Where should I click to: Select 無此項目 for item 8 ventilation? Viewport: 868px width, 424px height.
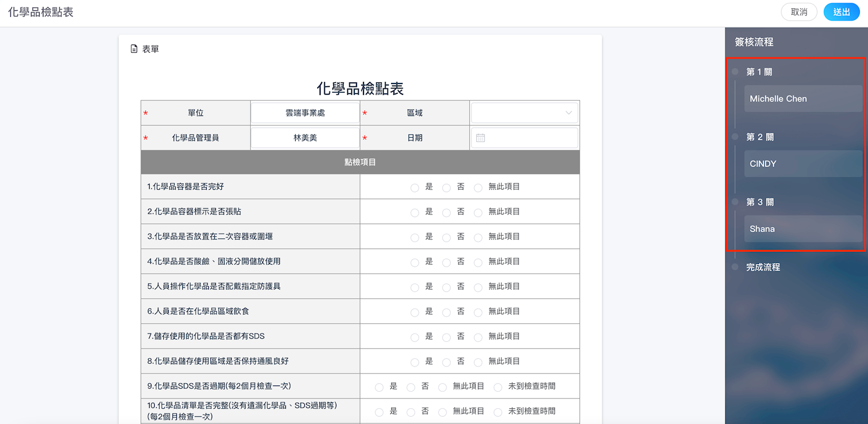pyautogui.click(x=478, y=362)
